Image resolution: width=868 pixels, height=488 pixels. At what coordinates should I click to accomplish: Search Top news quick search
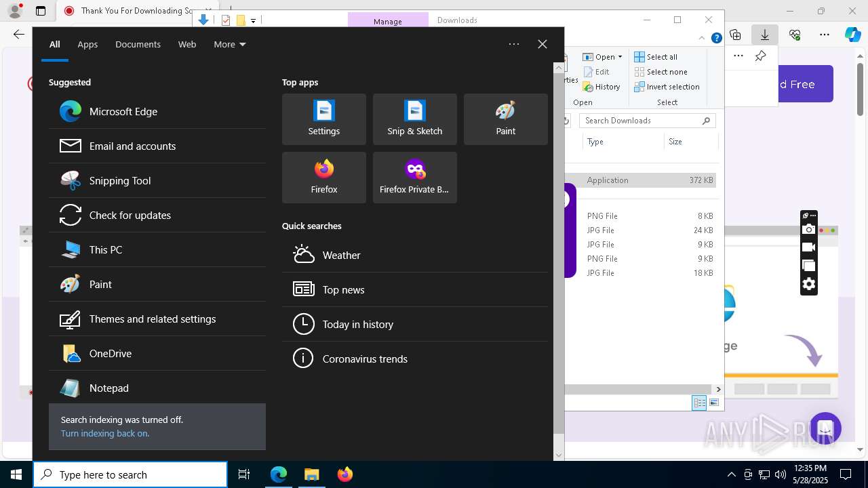pyautogui.click(x=415, y=290)
